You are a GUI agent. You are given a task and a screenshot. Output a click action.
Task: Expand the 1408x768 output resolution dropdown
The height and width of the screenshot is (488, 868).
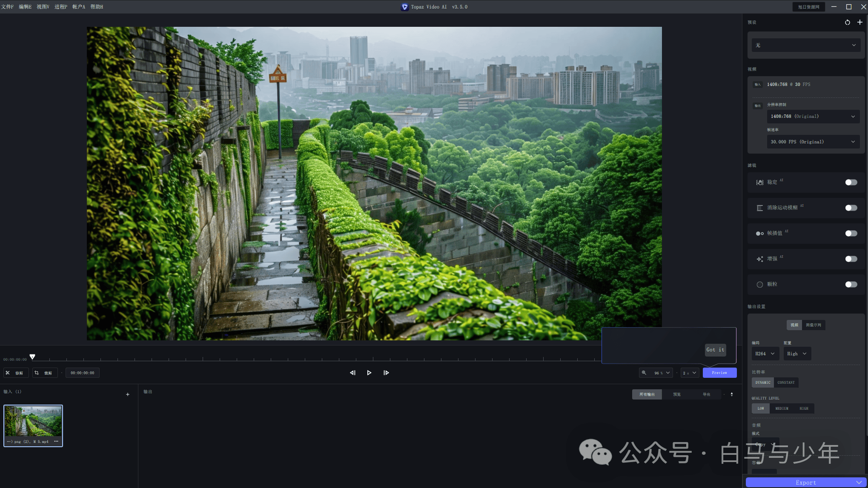pos(813,117)
